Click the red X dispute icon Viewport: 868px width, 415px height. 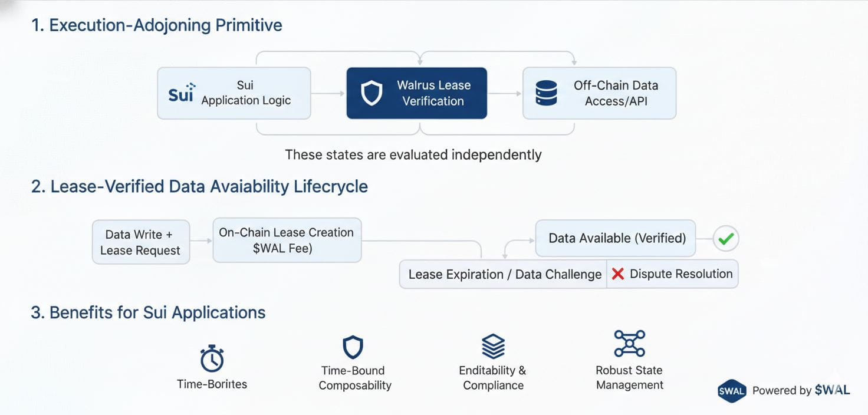pyautogui.click(x=618, y=274)
